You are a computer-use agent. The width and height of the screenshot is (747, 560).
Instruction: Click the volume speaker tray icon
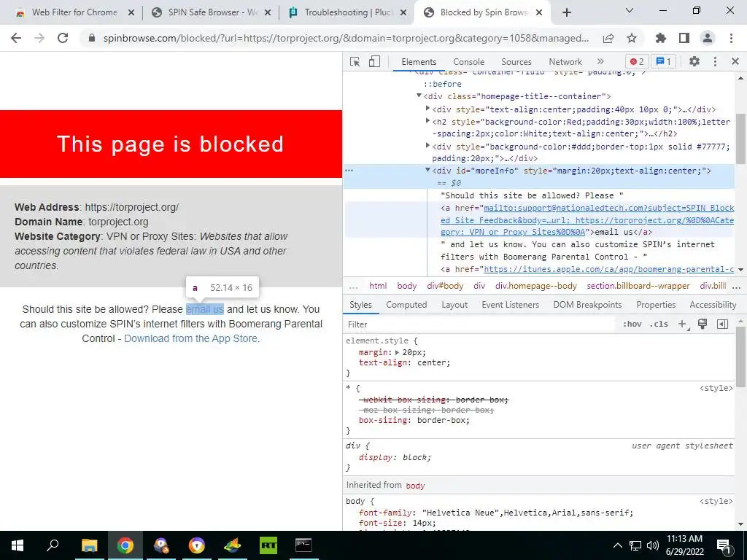(653, 545)
